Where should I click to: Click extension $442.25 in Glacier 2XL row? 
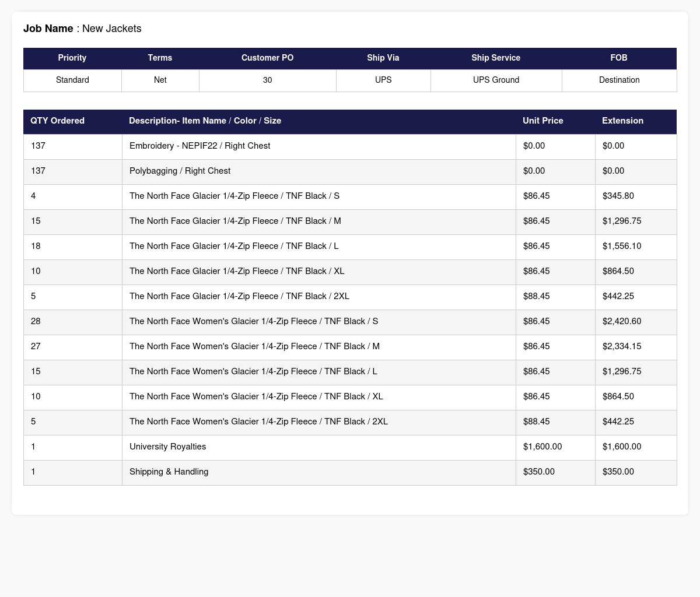click(618, 296)
